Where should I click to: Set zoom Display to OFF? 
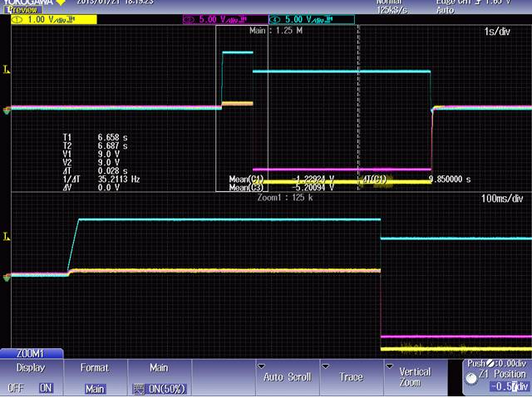coord(15,388)
